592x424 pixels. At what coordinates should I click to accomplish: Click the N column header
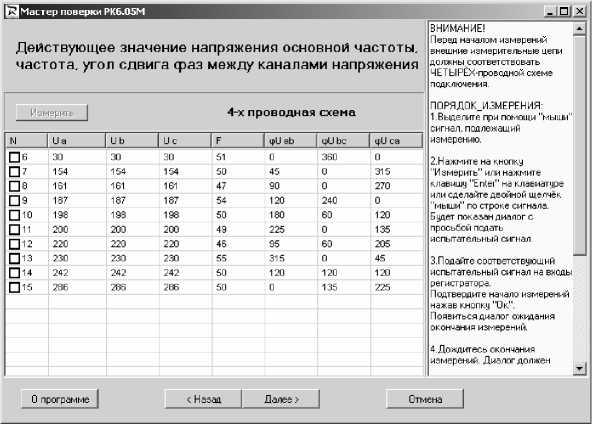pyautogui.click(x=26, y=141)
